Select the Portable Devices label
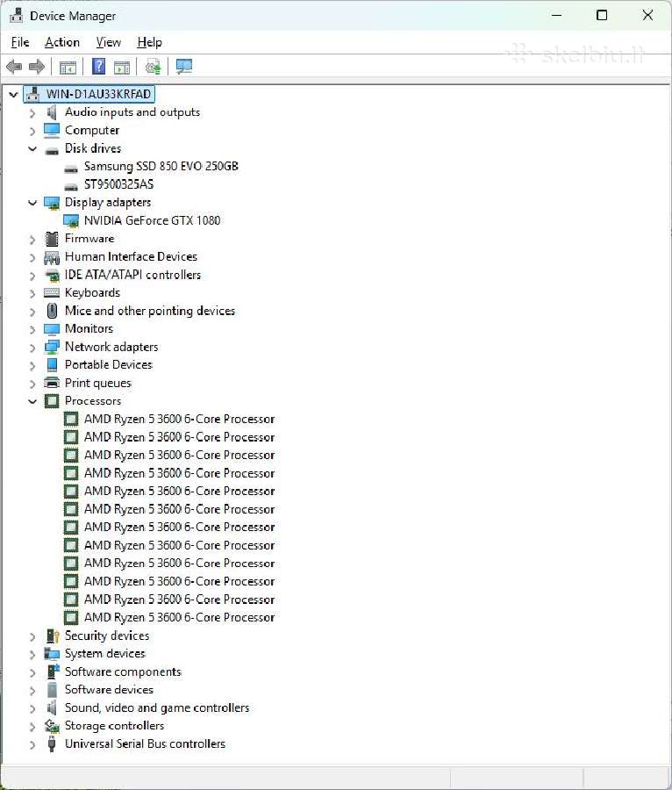672x790 pixels. [109, 365]
